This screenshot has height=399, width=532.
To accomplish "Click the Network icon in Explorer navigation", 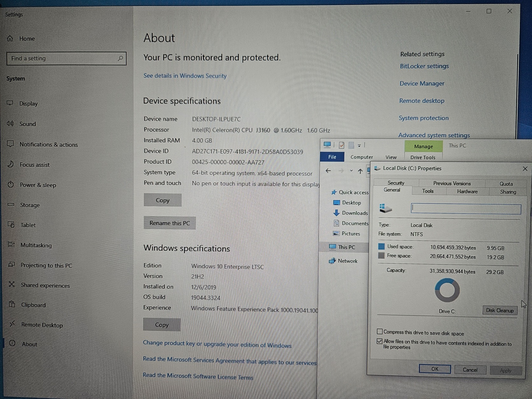I will [332, 261].
